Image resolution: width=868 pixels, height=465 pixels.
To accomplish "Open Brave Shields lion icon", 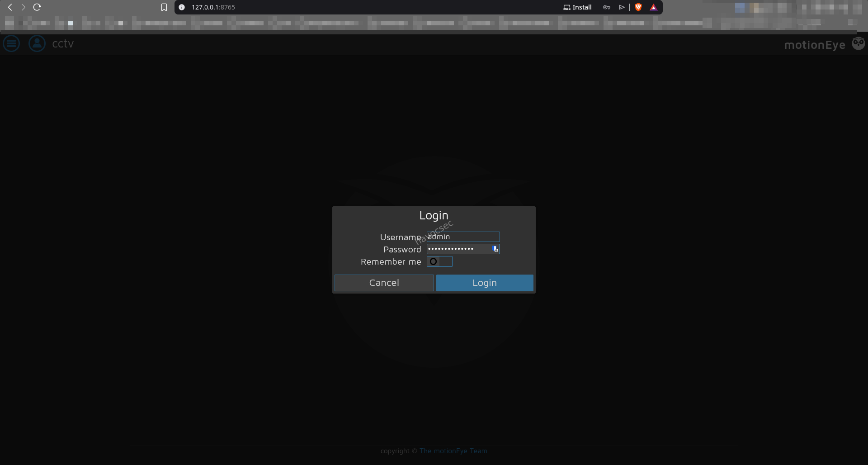I will [638, 7].
